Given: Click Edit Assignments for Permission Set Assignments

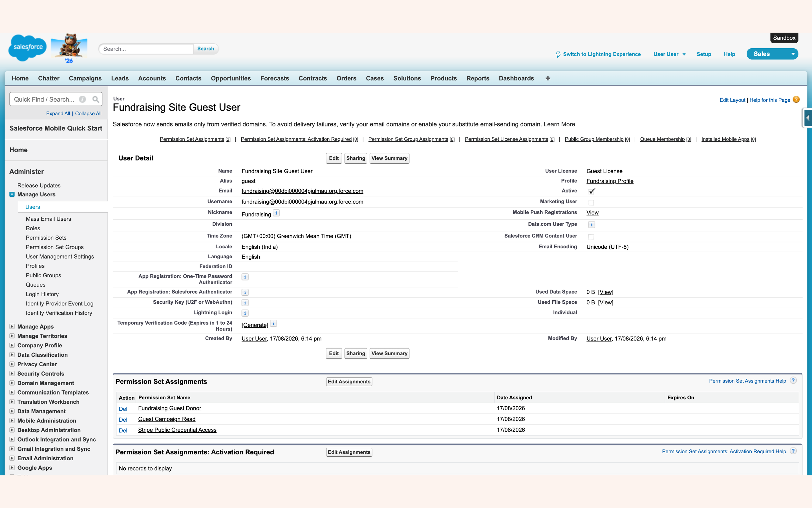Looking at the screenshot, I should (x=349, y=382).
